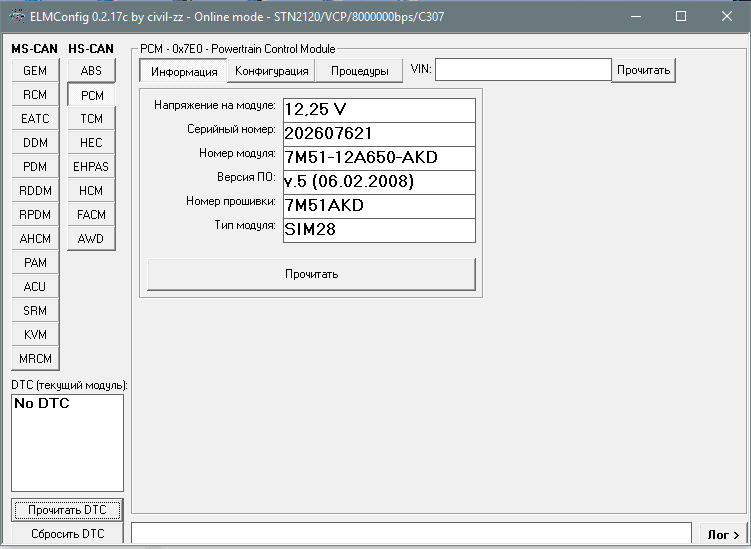Click the HS-CAN column header

pos(91,49)
